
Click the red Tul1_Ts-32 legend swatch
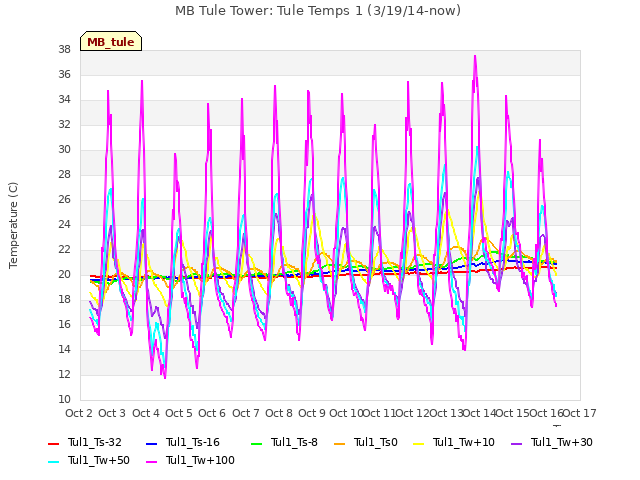(x=54, y=443)
